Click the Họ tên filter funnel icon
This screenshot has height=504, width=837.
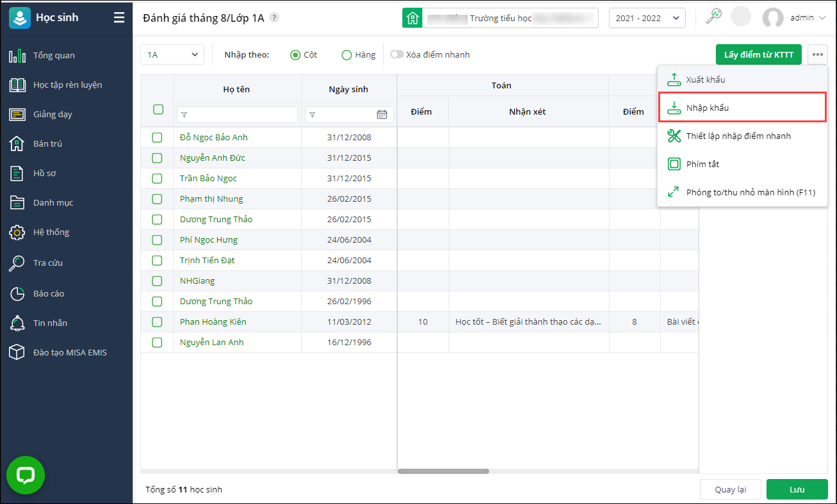click(x=185, y=115)
